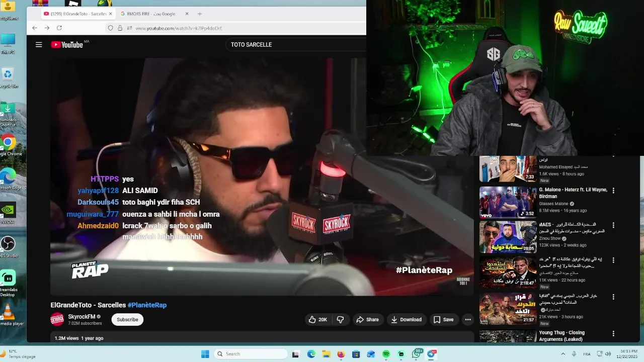Image resolution: width=644 pixels, height=362 pixels.
Task: Click the TOTO SARCELLE search field
Action: (297, 45)
